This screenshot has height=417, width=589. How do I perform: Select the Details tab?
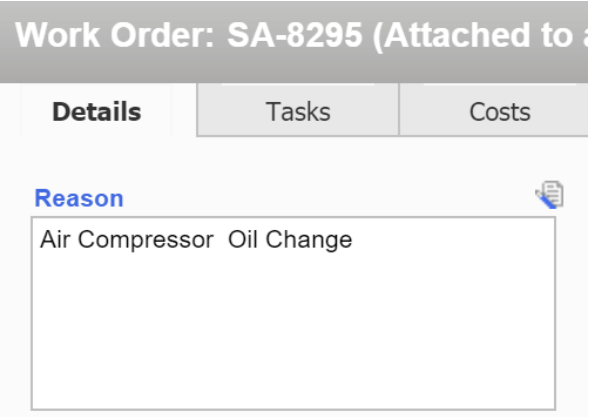point(97,111)
